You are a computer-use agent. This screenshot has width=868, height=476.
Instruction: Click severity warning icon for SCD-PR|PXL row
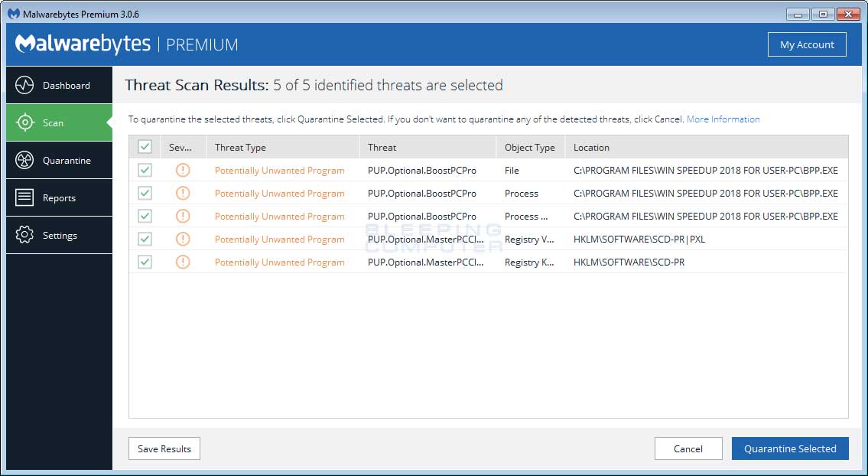click(x=183, y=240)
